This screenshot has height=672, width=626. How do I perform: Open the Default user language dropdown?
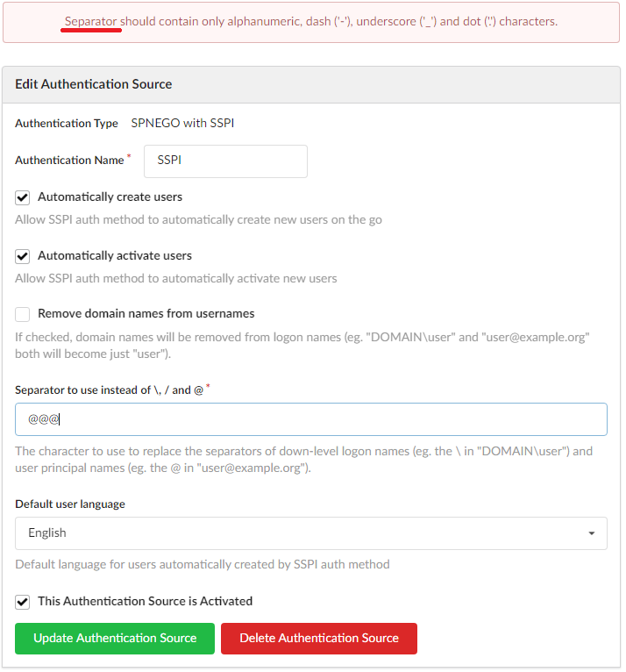pos(311,533)
